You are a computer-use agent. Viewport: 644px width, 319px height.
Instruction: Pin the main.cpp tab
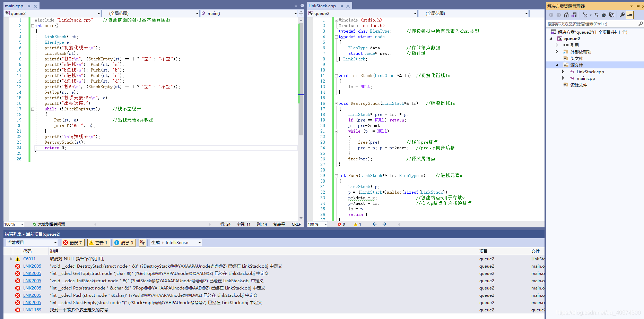click(29, 6)
